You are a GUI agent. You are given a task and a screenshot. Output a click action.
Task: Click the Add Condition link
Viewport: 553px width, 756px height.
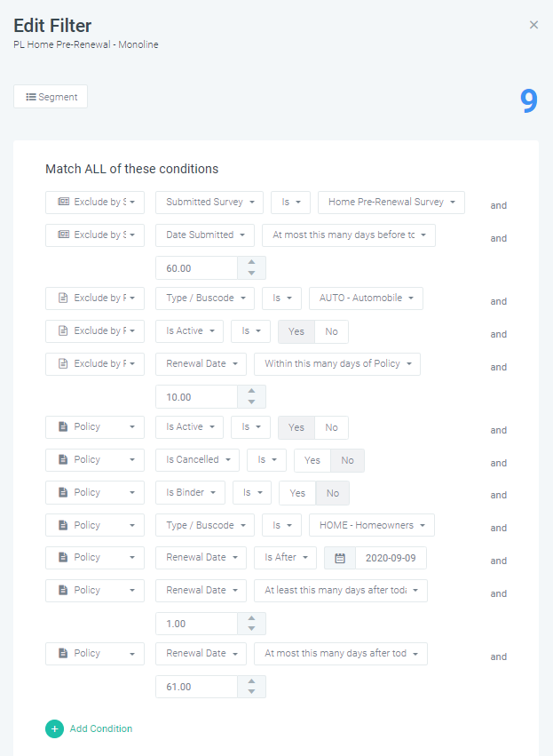coord(101,728)
